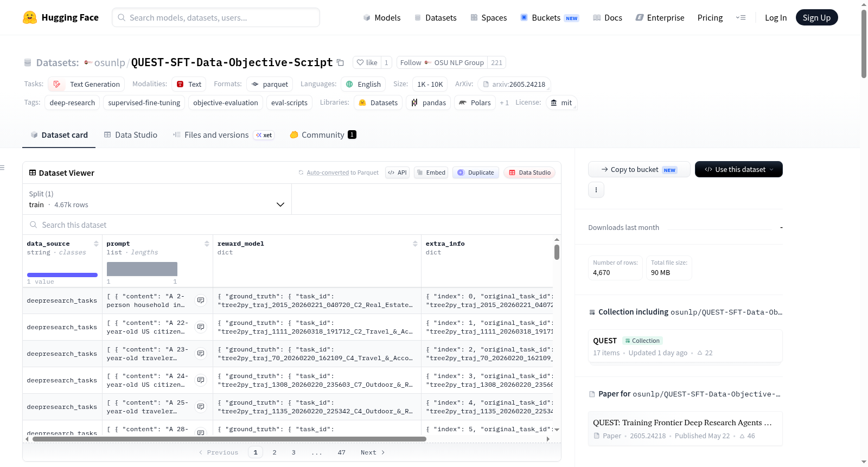Like this dataset

click(x=367, y=62)
